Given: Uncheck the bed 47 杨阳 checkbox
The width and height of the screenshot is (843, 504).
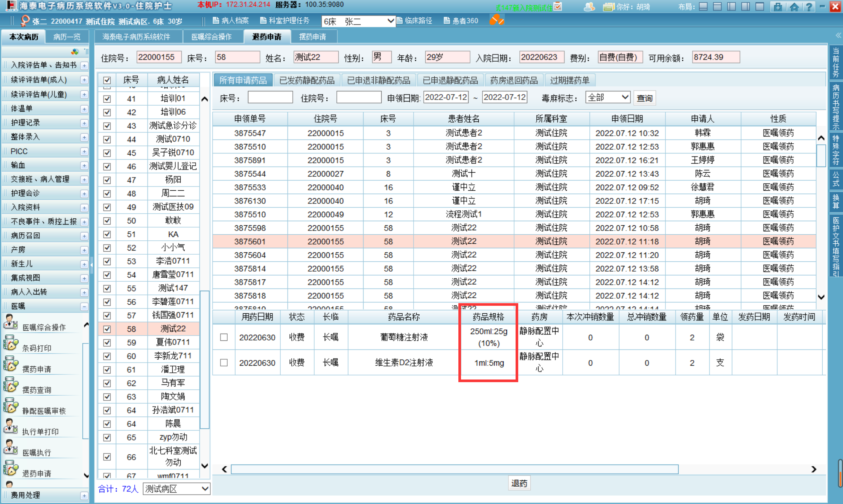Looking at the screenshot, I should [107, 180].
